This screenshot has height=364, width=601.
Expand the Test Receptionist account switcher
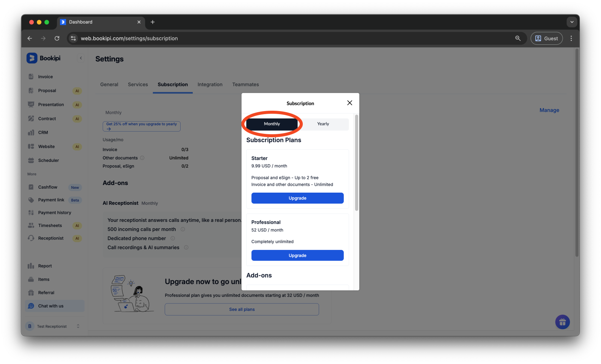tap(78, 326)
